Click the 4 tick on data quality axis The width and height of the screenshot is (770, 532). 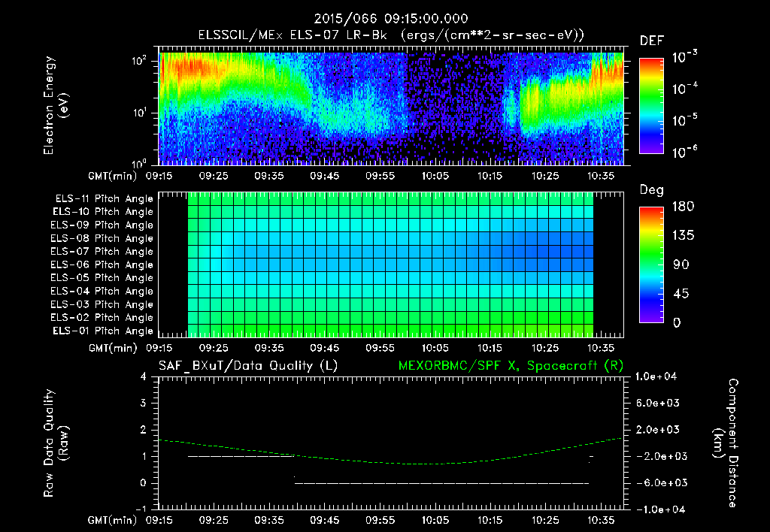(x=144, y=376)
